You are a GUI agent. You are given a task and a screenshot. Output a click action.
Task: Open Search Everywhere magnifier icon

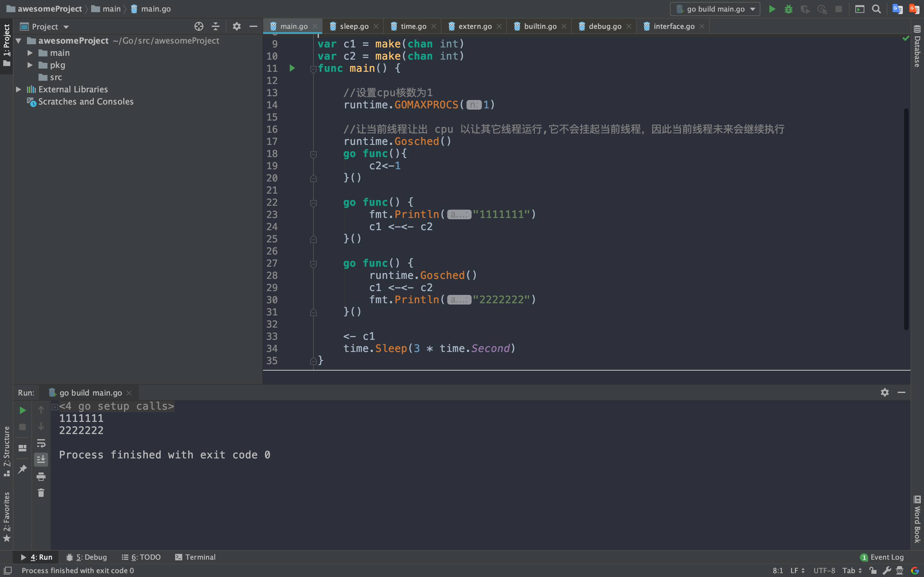point(876,9)
